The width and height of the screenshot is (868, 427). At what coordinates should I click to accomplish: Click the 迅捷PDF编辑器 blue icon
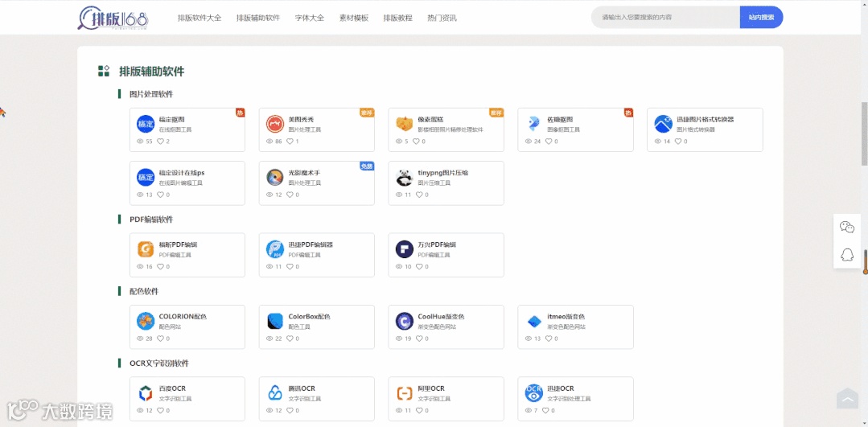(x=275, y=249)
